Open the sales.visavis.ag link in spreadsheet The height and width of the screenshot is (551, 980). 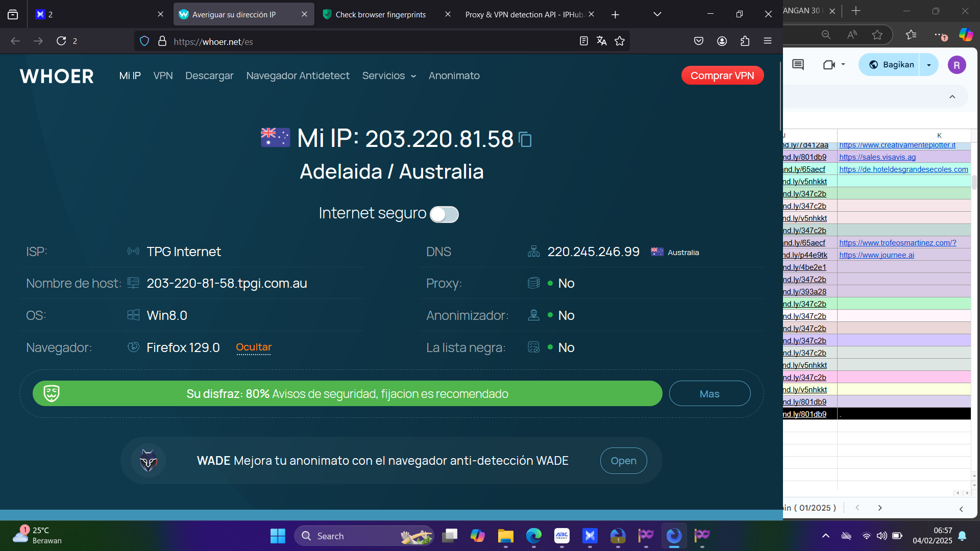coord(877,157)
